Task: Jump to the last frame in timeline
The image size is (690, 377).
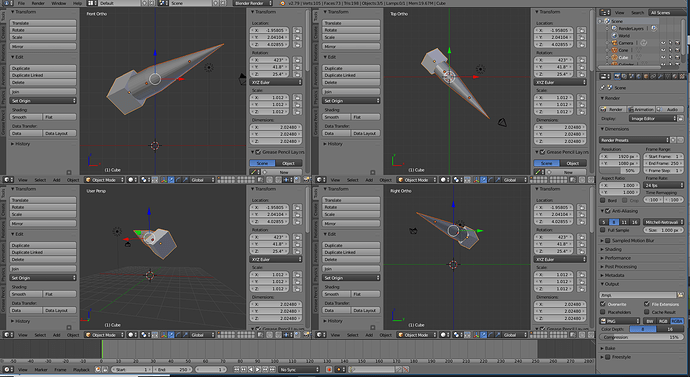Action: (272, 370)
